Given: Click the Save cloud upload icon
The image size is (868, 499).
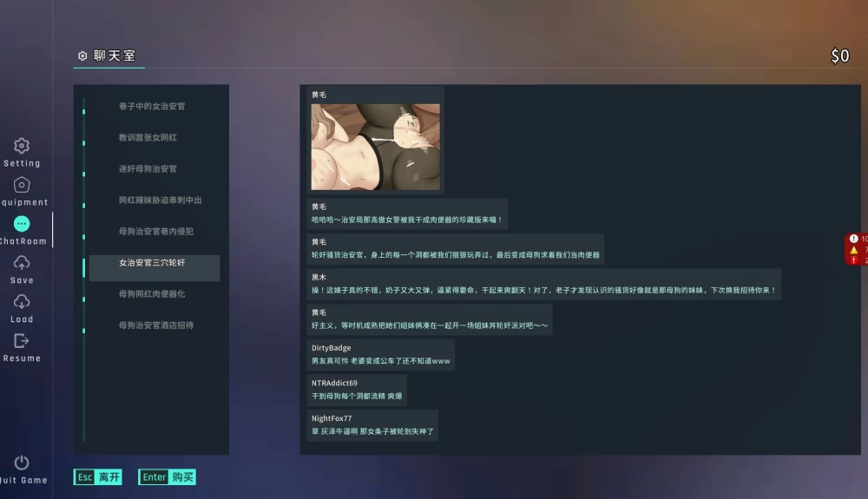Looking at the screenshot, I should coord(22,263).
